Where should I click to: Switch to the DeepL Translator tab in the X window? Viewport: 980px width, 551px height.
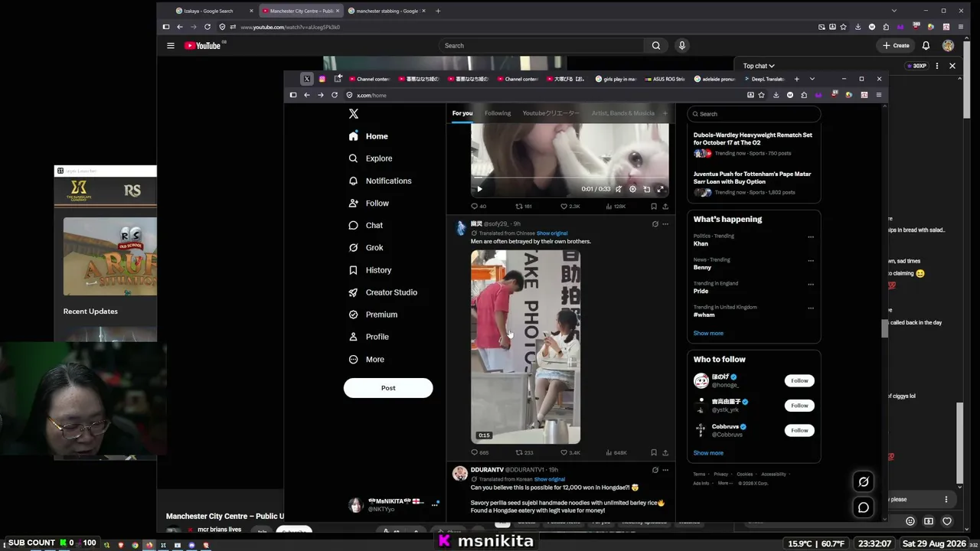(766, 79)
